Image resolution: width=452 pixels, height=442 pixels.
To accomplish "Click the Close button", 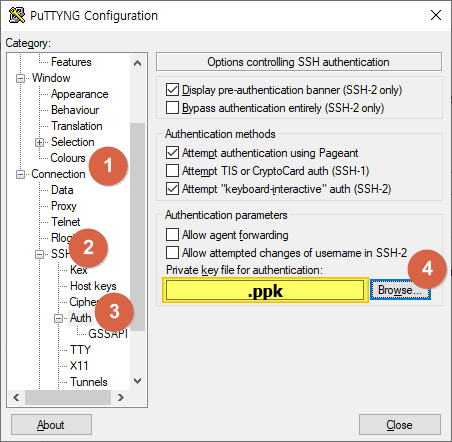I will [400, 425].
